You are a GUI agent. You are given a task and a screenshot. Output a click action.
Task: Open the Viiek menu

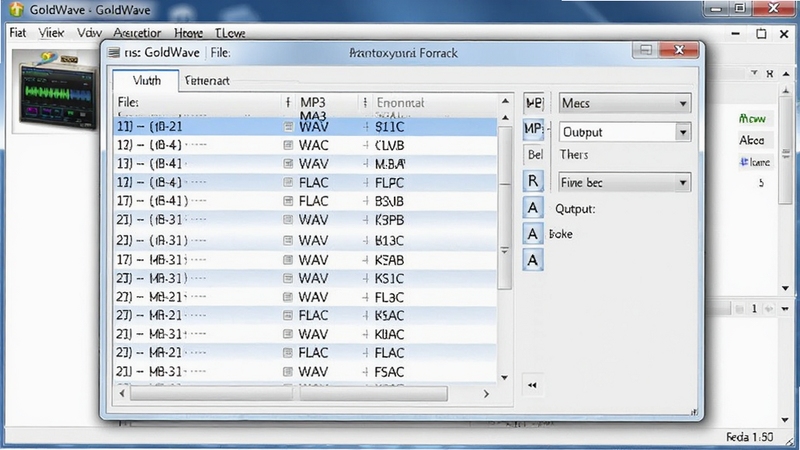51,33
